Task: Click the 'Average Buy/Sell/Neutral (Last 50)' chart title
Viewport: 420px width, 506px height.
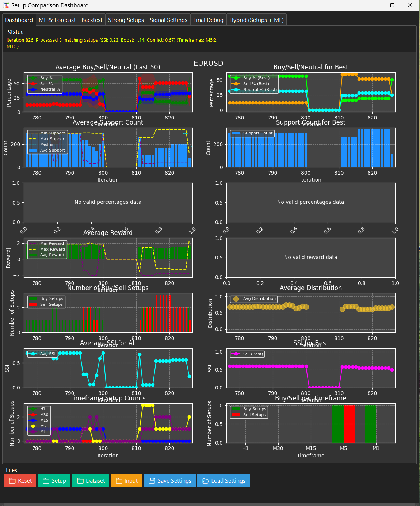Action: pyautogui.click(x=108, y=67)
